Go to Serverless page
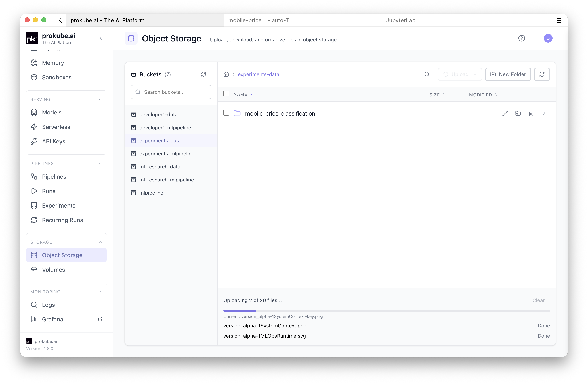The height and width of the screenshot is (384, 588). click(x=66, y=127)
